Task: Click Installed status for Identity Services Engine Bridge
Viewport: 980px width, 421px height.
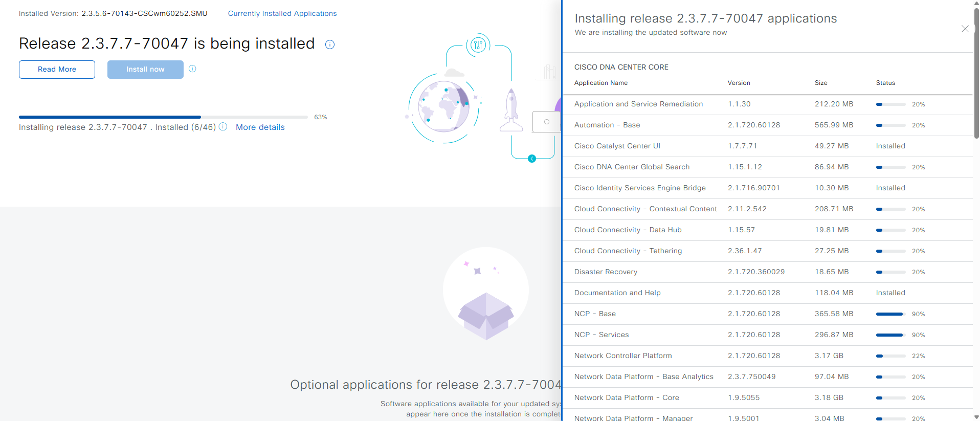Action: point(890,188)
